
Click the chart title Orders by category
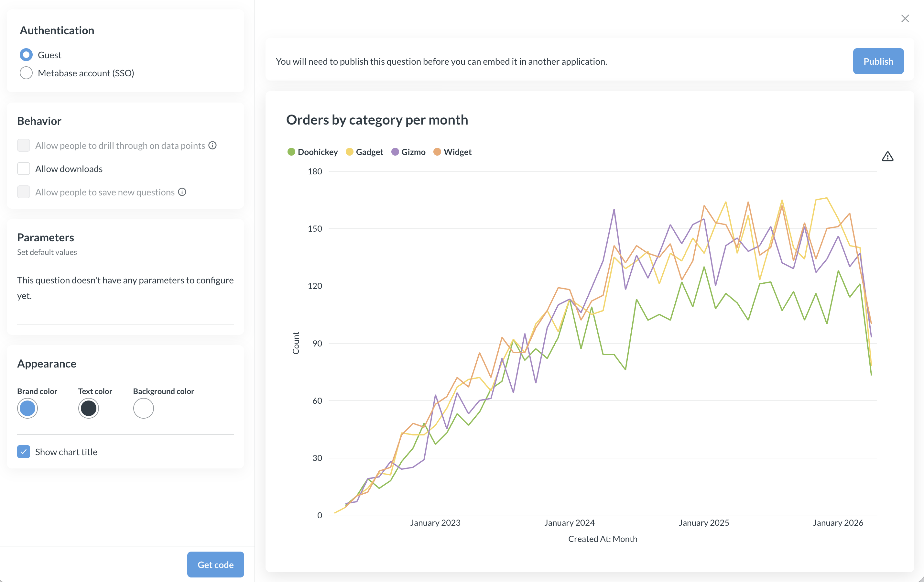tap(377, 120)
